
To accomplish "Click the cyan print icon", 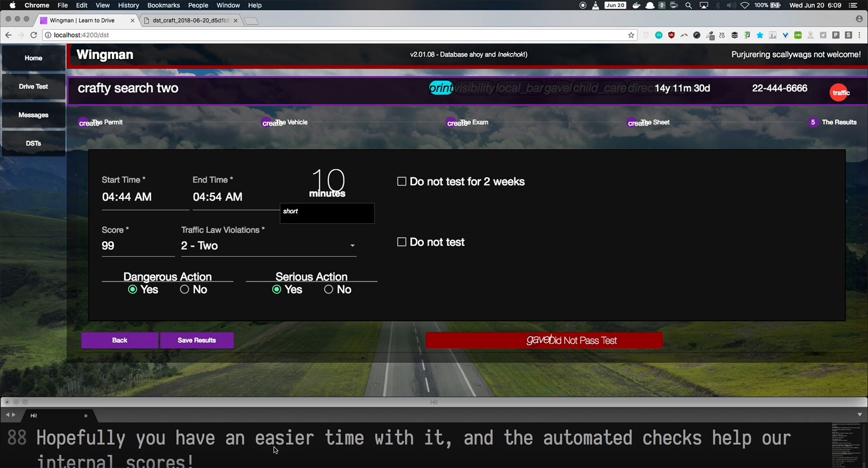I will pyautogui.click(x=441, y=88).
